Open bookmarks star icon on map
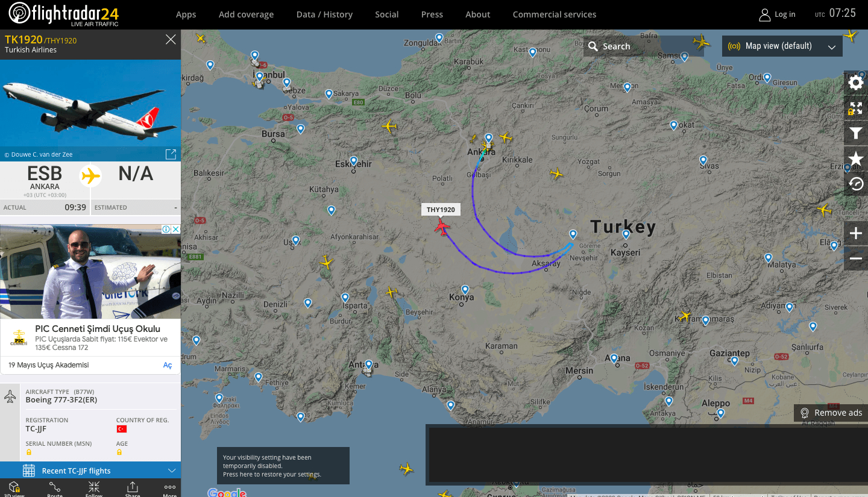 pyautogui.click(x=856, y=159)
